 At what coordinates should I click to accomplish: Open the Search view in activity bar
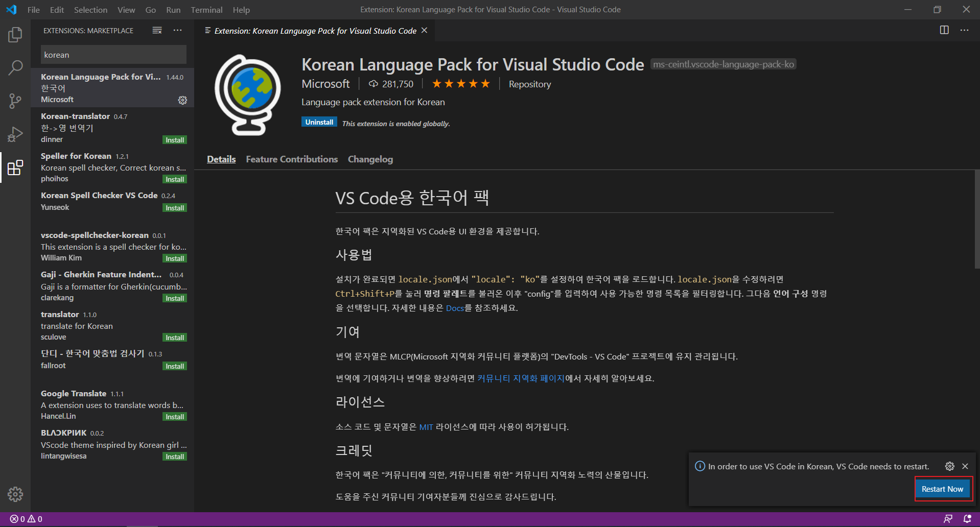[x=15, y=67]
